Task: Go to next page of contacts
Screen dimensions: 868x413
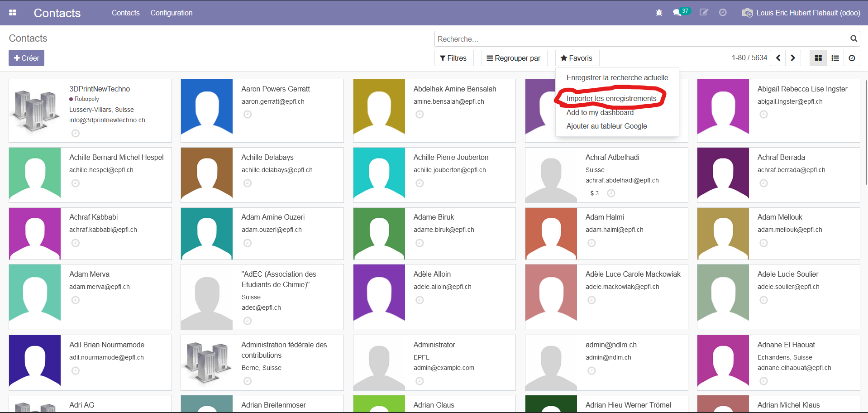Action: 793,58
